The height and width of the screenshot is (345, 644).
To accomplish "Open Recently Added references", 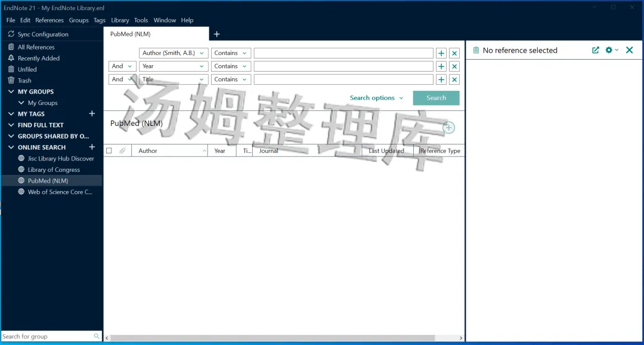I will pyautogui.click(x=39, y=58).
